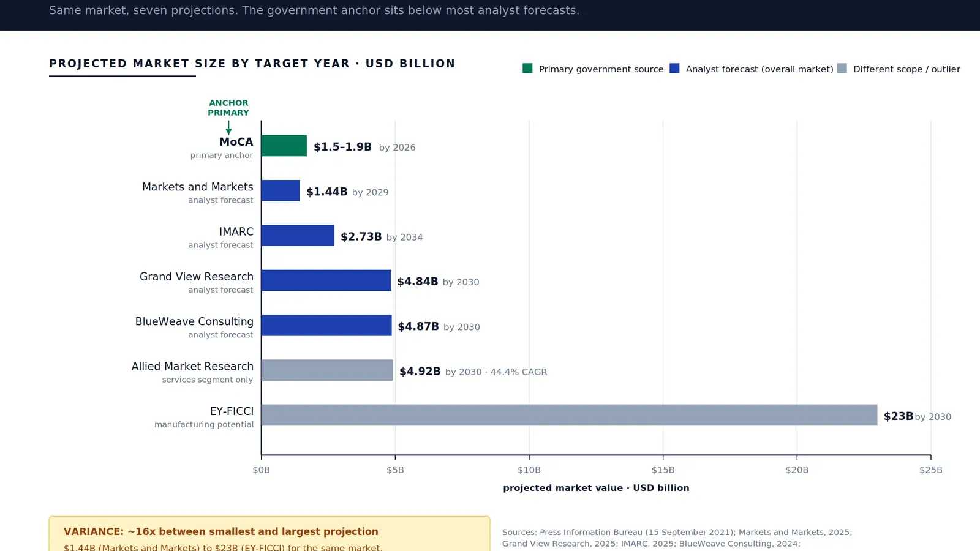Click the 'Markets and Markets' row label
This screenshot has width=980, height=551.
[x=198, y=187]
